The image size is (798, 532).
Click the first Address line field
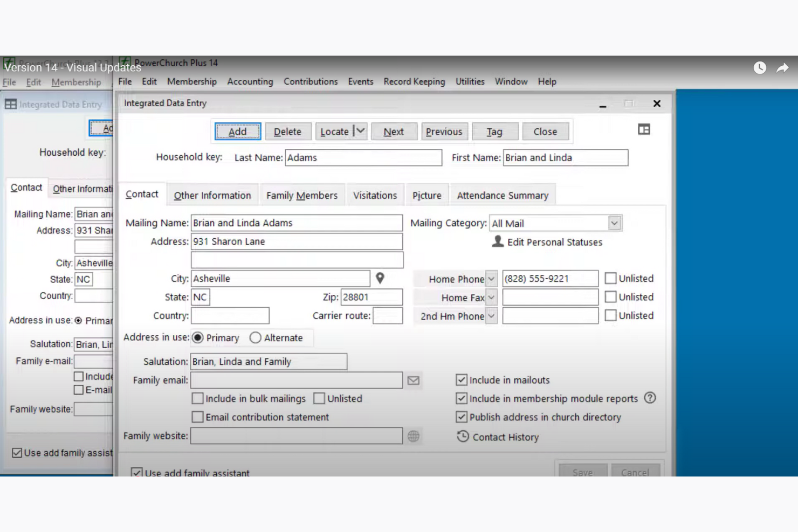(x=297, y=241)
